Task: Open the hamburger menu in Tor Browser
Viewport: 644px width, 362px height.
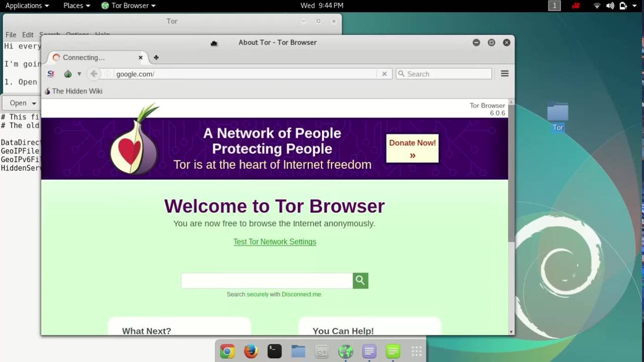Action: tap(505, 74)
